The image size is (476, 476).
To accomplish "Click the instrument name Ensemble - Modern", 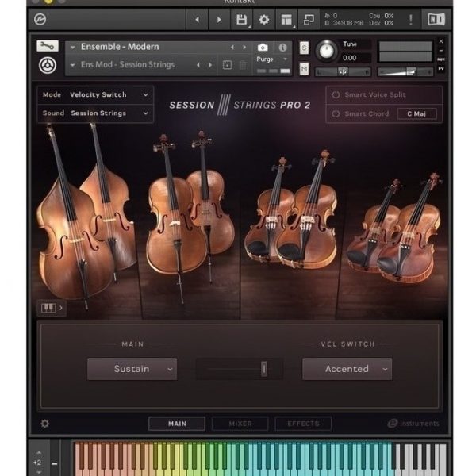I will click(x=120, y=47).
